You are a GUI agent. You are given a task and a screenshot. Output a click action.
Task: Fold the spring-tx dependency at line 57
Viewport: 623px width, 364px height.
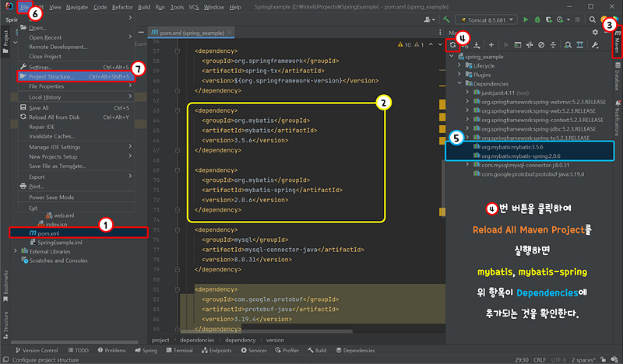click(178, 51)
